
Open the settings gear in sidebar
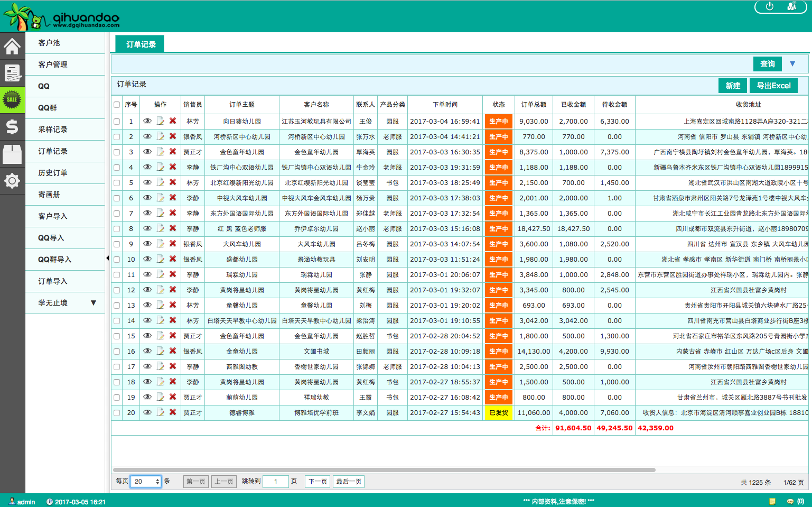12,181
